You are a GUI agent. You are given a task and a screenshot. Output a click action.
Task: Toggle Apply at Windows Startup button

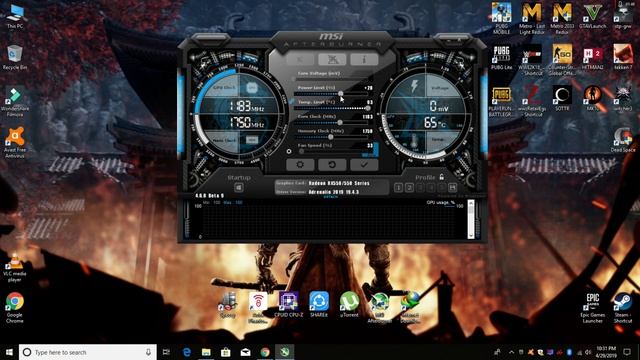point(239,187)
